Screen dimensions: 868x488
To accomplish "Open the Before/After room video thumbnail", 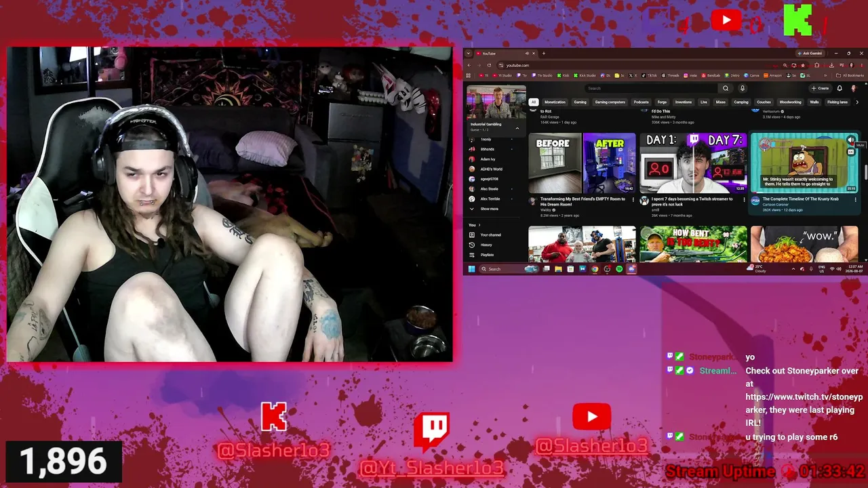I will (x=582, y=163).
